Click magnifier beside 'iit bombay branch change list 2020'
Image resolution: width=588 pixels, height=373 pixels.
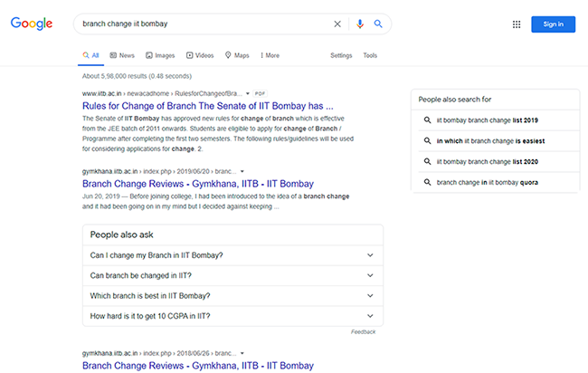[427, 161]
